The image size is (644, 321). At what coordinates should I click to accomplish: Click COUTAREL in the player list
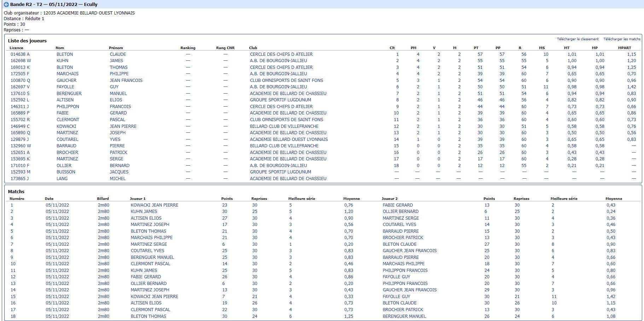68,139
